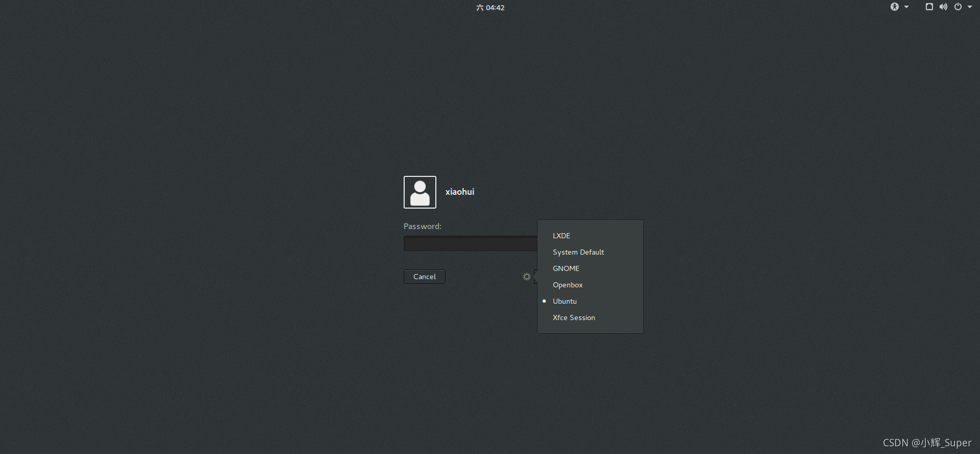Click the xiaohui user avatar
This screenshot has width=980, height=454.
[x=420, y=192]
